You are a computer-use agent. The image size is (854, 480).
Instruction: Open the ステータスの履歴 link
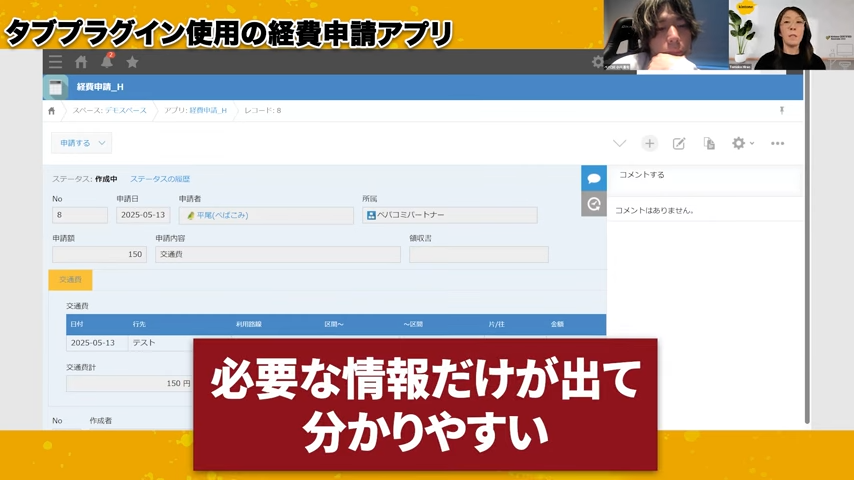pyautogui.click(x=160, y=179)
